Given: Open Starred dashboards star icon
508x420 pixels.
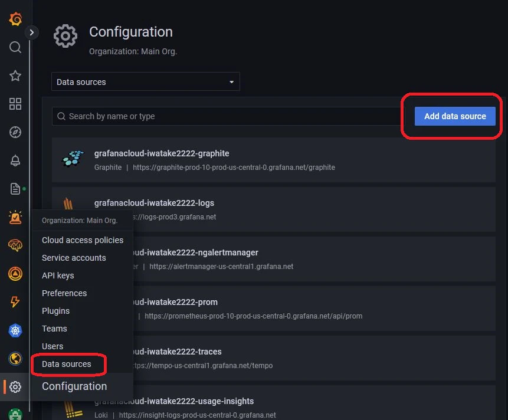Looking at the screenshot, I should 15,76.
